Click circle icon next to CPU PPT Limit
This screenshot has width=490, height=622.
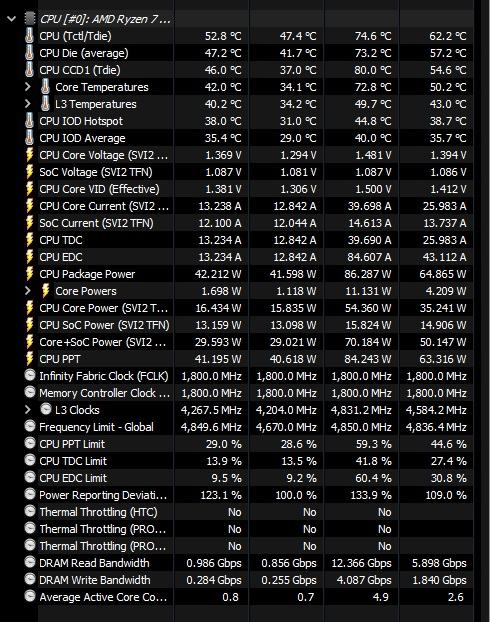pyautogui.click(x=30, y=443)
